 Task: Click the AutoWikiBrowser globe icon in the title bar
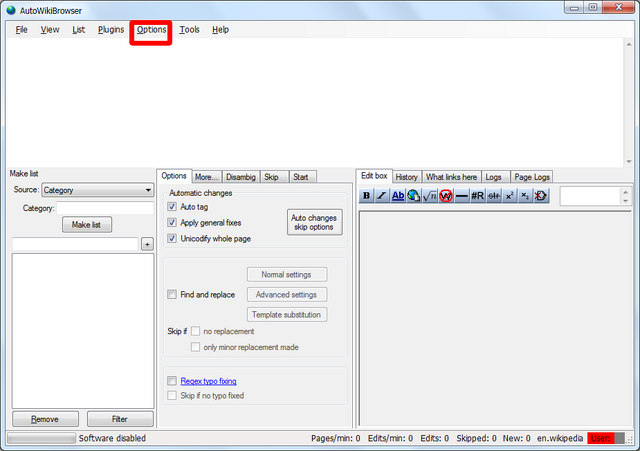(11, 10)
